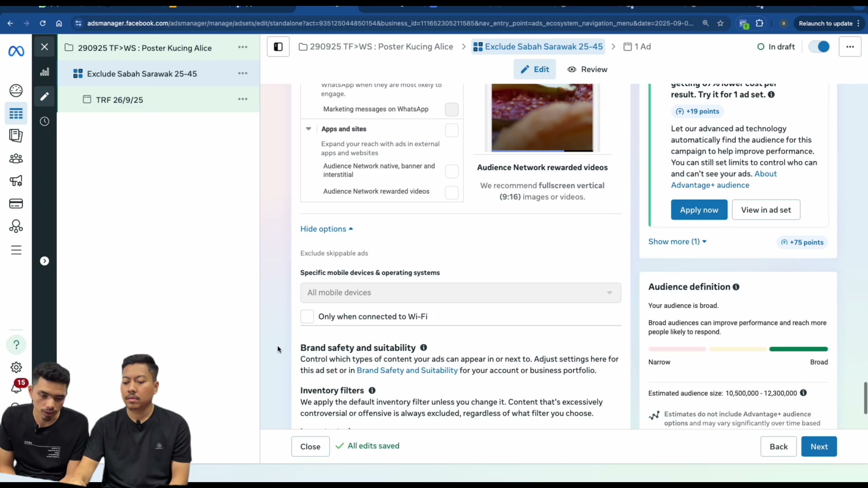Open Advertising settings megaphone icon
Image resolution: width=868 pixels, height=488 pixels.
16,181
